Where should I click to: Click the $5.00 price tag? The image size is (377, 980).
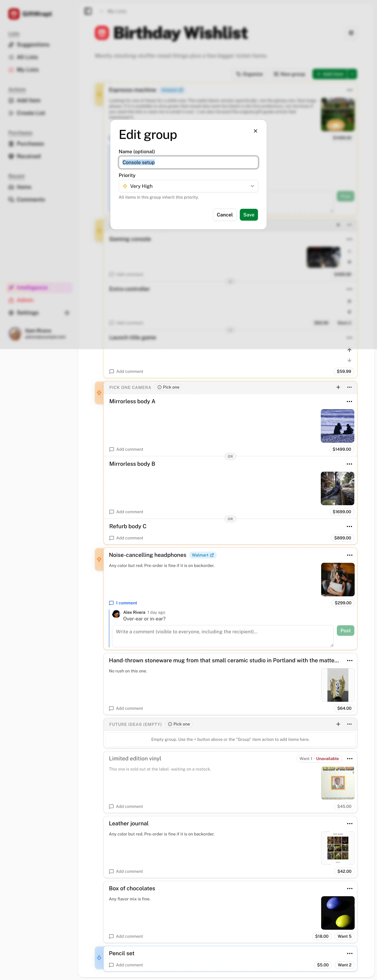323,965
